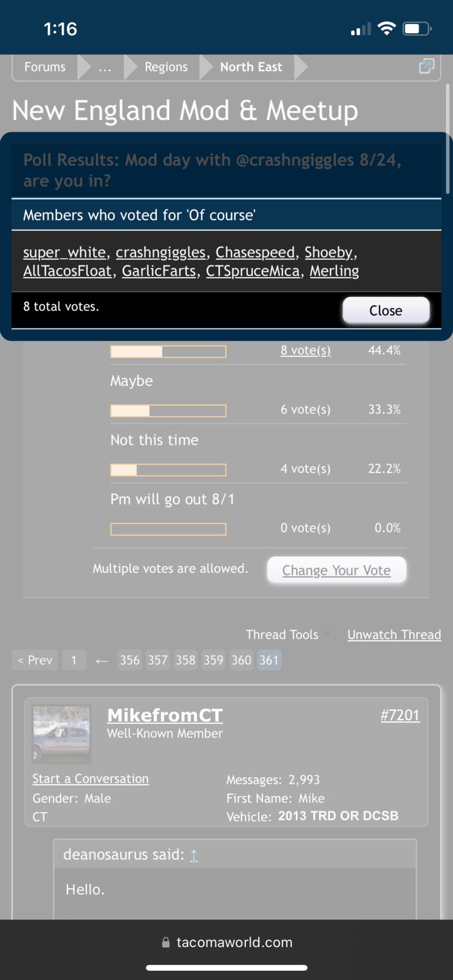Close the poll voters popup
Viewport: 453px width, 980px height.
386,310
